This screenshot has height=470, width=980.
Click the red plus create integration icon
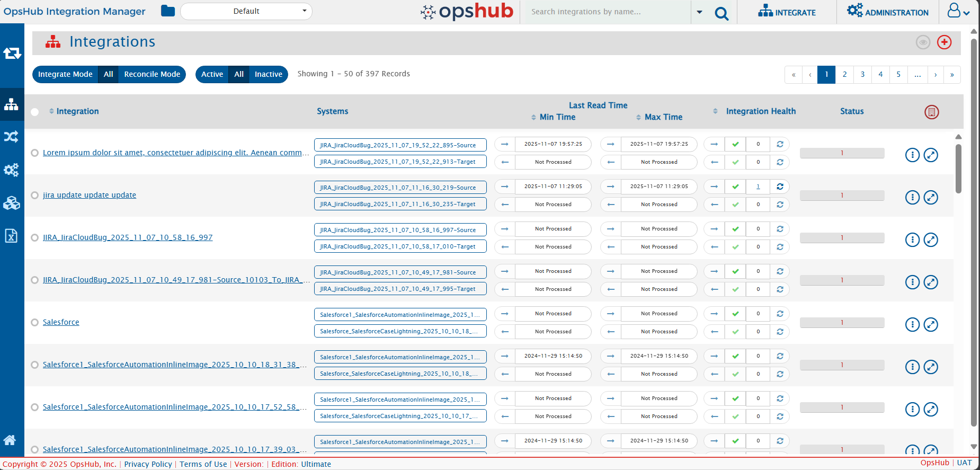click(944, 42)
